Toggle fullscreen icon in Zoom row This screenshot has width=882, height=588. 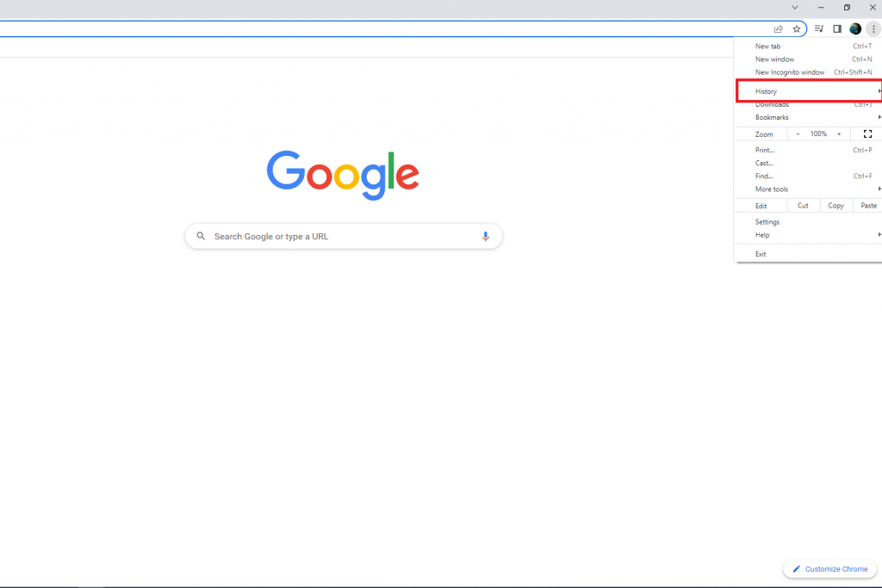(868, 133)
